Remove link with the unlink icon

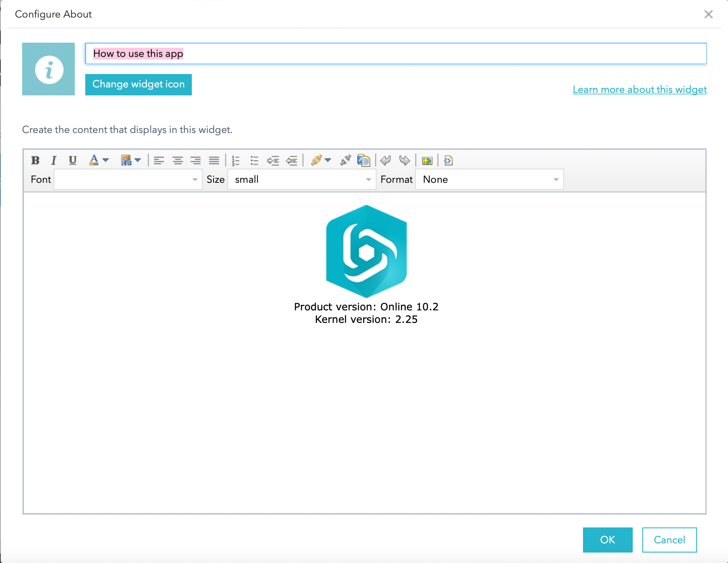[x=346, y=160]
